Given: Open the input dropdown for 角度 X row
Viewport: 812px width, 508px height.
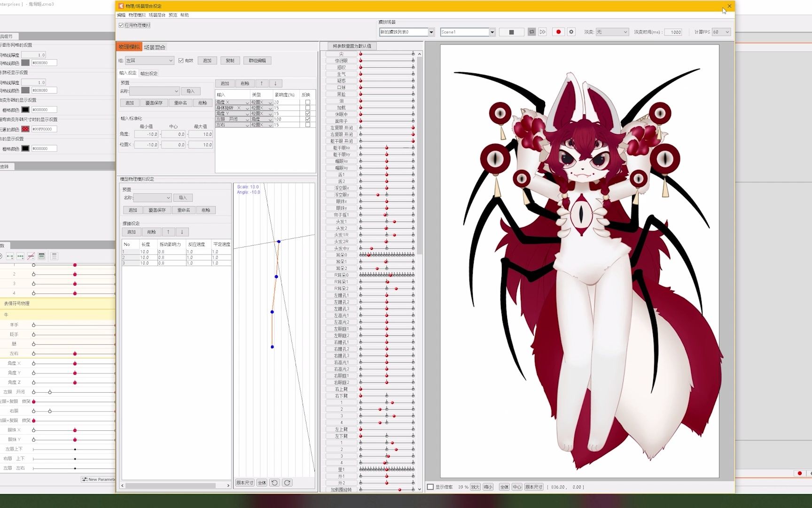Looking at the screenshot, I should click(x=233, y=102).
